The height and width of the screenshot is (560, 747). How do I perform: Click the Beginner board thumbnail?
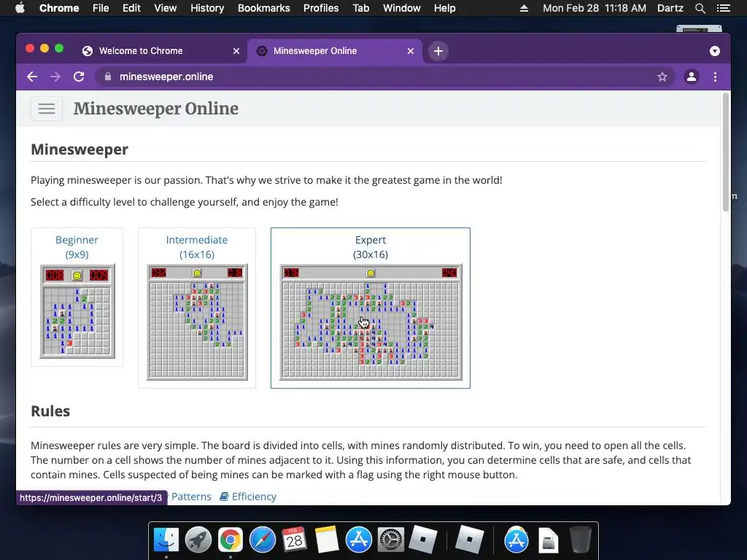tap(77, 311)
